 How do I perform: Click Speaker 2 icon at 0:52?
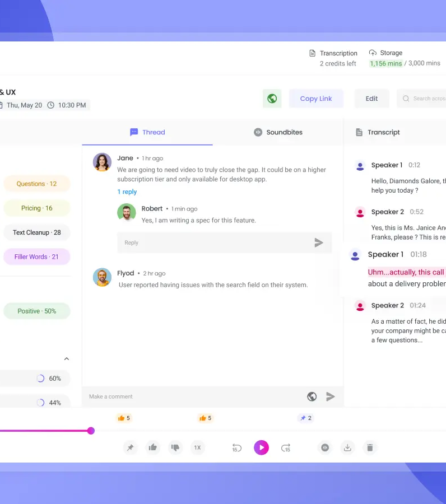click(360, 213)
